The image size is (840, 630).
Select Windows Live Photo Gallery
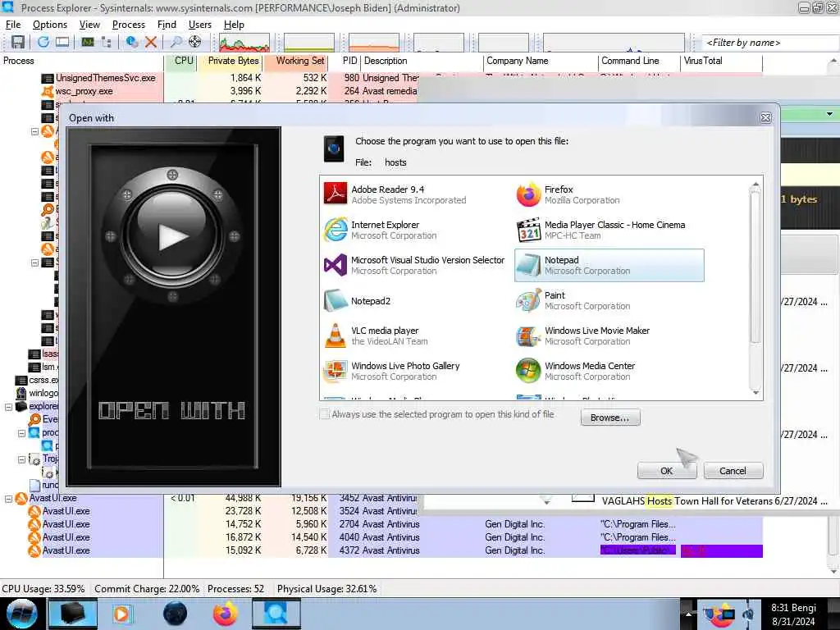[x=416, y=372]
